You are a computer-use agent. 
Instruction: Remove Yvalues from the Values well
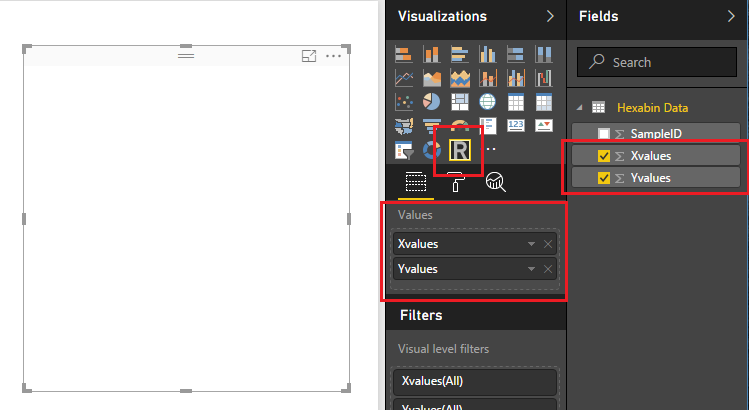[548, 269]
